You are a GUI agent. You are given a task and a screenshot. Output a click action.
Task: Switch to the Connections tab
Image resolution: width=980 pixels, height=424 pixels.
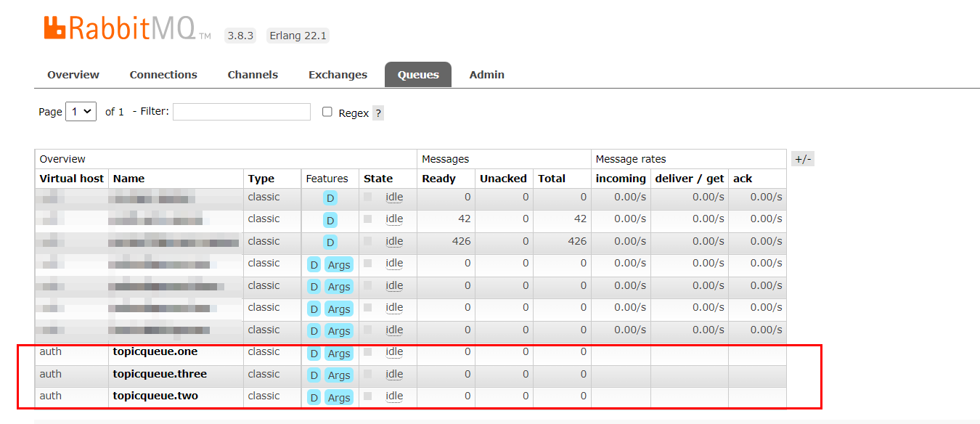163,75
